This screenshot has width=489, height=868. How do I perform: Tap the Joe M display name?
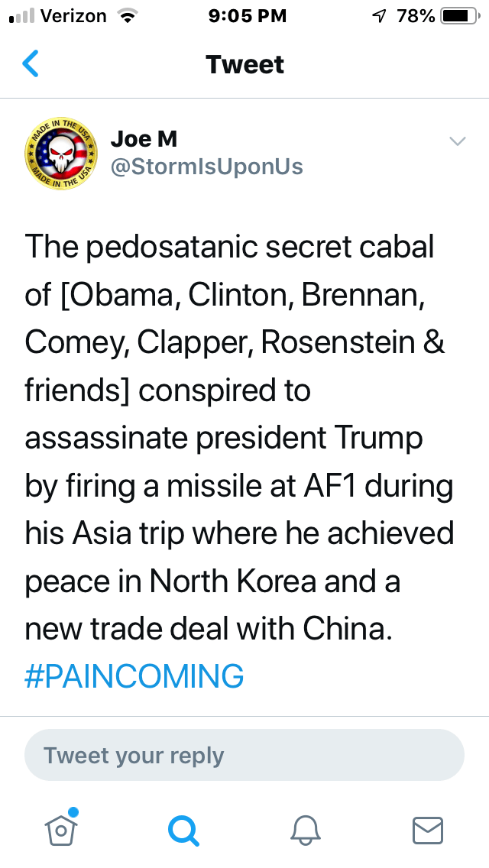pyautogui.click(x=144, y=139)
